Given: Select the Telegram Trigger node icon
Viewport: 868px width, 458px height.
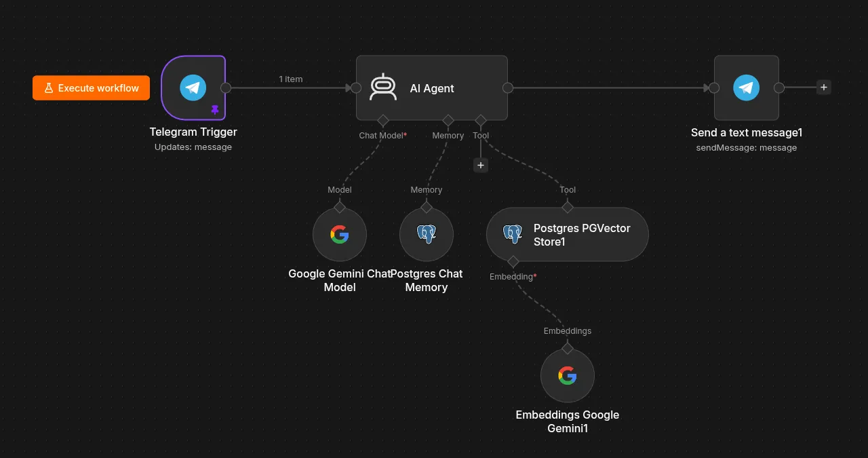Looking at the screenshot, I should (193, 88).
